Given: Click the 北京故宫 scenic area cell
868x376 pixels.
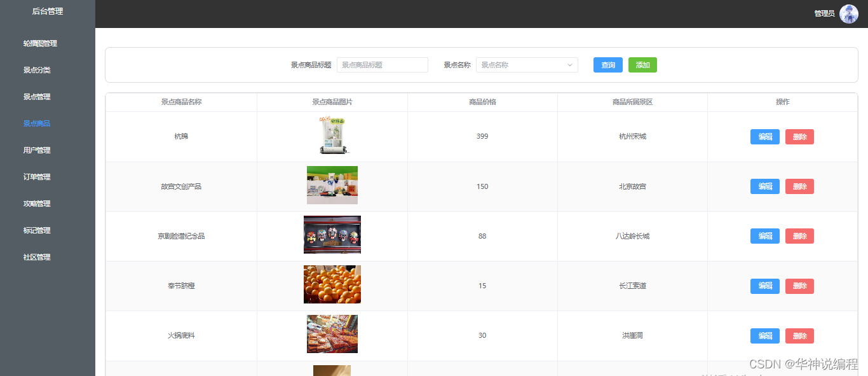Looking at the screenshot, I should [632, 186].
